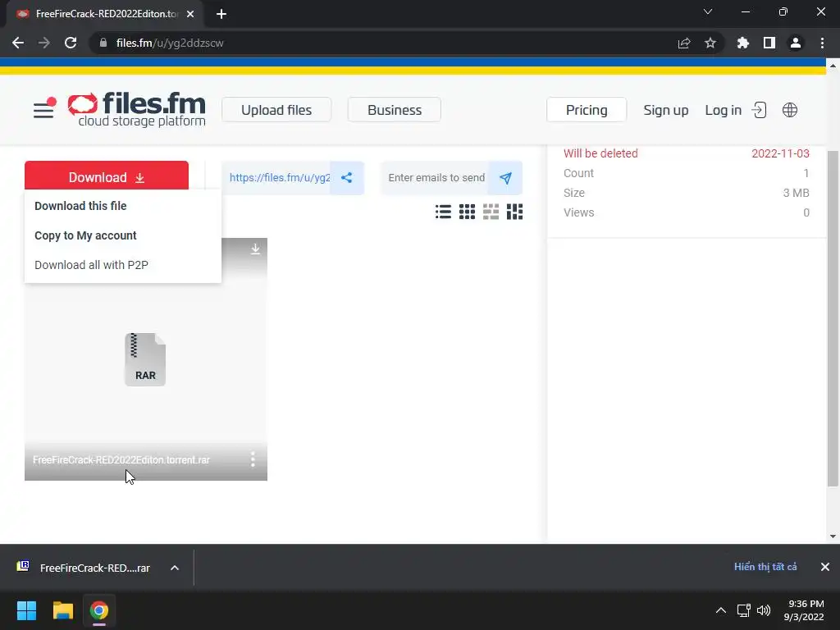The width and height of the screenshot is (840, 630).
Task: Click the 3 MB size value
Action: pos(796,193)
